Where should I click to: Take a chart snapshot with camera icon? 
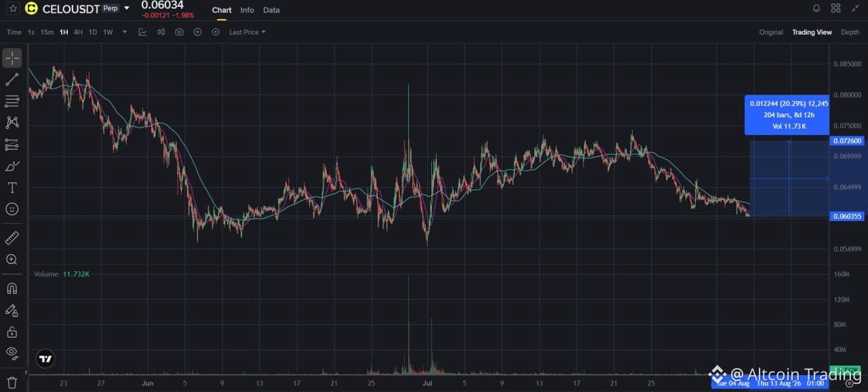pyautogui.click(x=179, y=32)
